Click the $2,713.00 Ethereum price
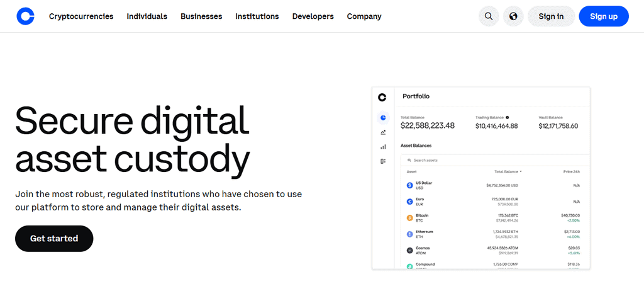This screenshot has height=303, width=644. point(572,232)
